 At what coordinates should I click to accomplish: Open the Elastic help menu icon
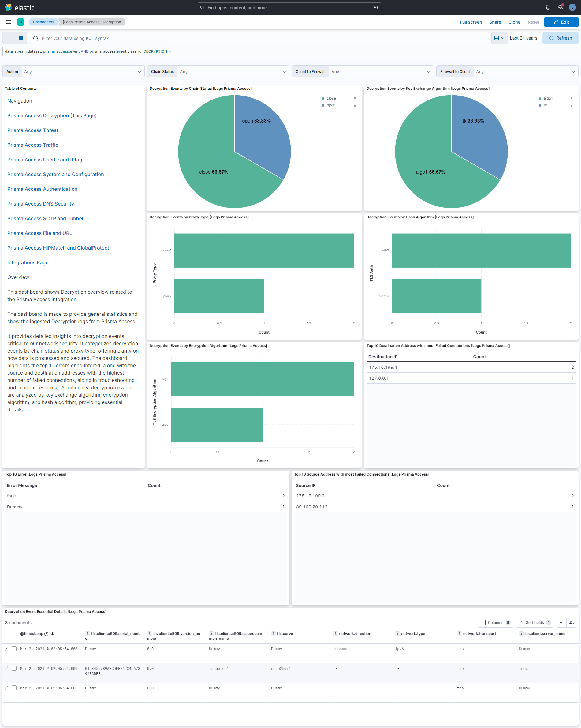(548, 7)
